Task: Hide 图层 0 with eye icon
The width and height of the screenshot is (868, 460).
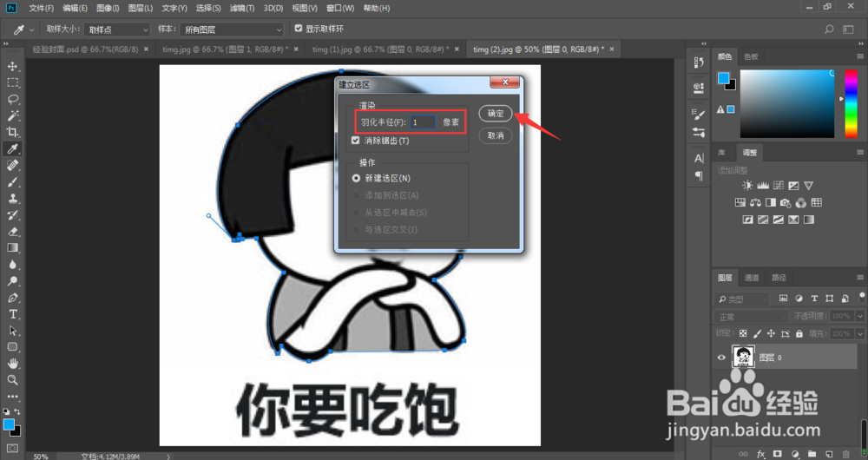Action: click(x=721, y=358)
